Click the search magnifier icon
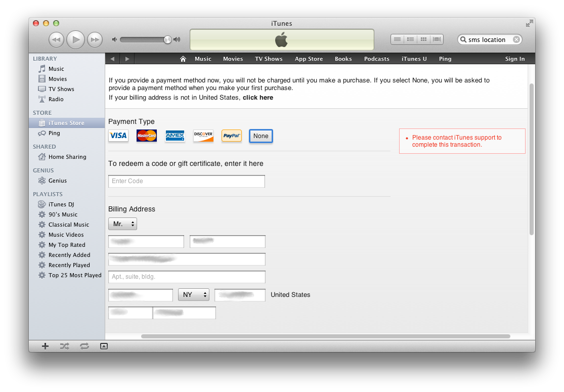This screenshot has width=564, height=392. 463,39
